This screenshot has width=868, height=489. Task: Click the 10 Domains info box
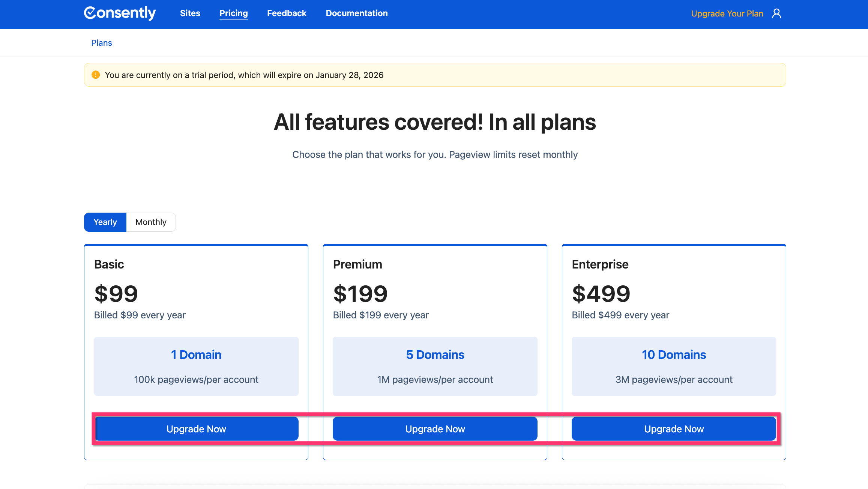pyautogui.click(x=674, y=366)
